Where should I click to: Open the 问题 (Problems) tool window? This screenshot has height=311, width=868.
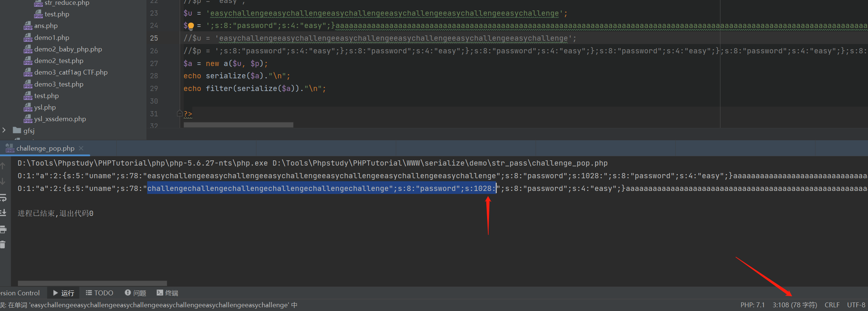pos(135,293)
